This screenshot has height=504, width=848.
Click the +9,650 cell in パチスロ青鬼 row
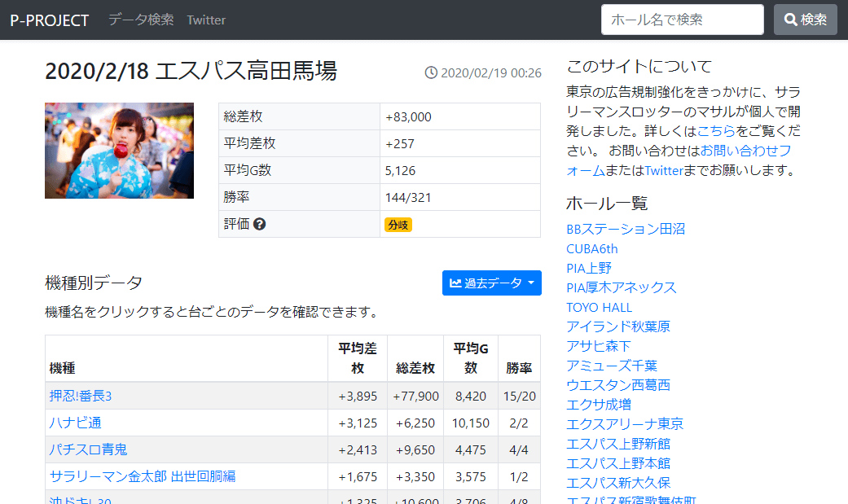coord(415,449)
